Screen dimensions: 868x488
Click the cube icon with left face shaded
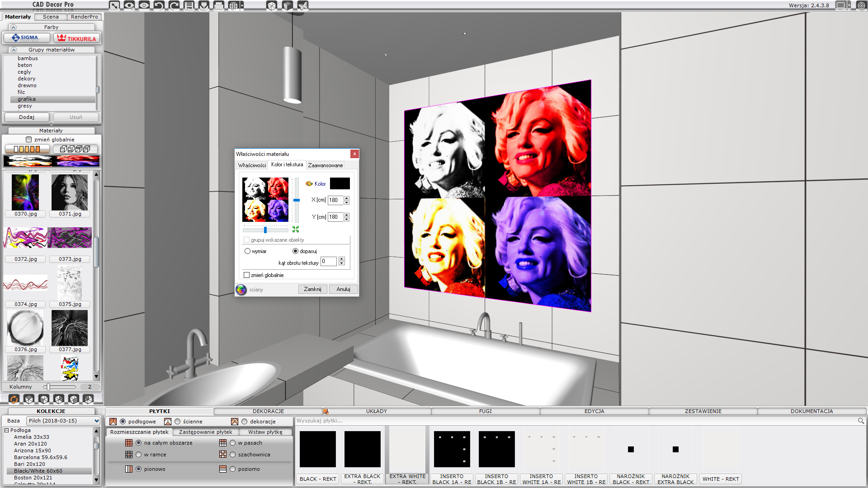tap(44, 399)
